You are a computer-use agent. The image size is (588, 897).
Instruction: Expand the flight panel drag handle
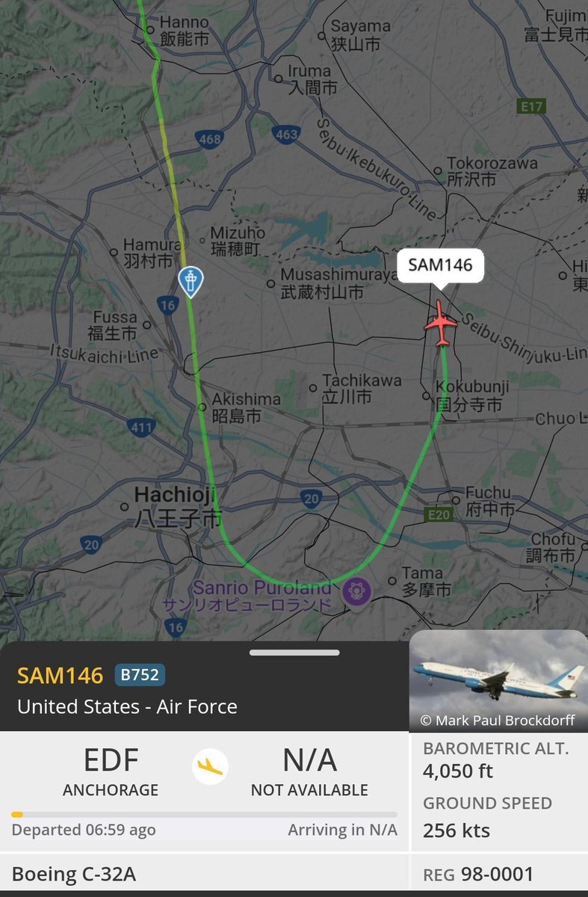point(294,653)
